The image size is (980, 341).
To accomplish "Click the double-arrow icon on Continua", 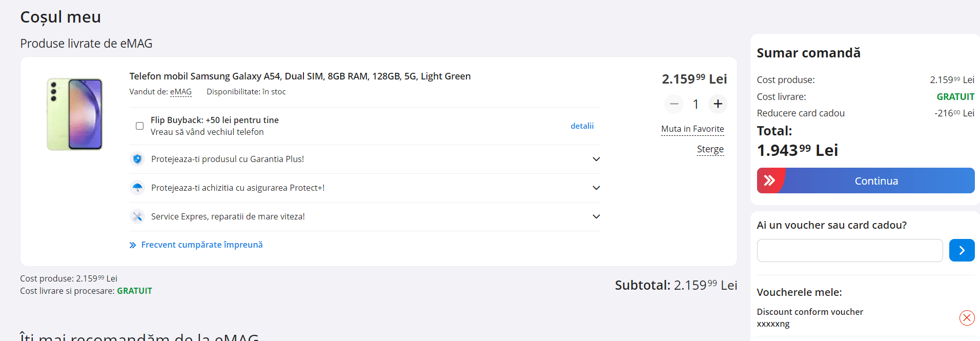I will coord(769,180).
